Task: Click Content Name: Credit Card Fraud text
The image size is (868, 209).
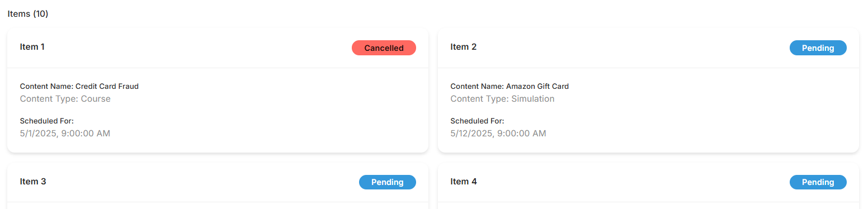Action: (79, 86)
